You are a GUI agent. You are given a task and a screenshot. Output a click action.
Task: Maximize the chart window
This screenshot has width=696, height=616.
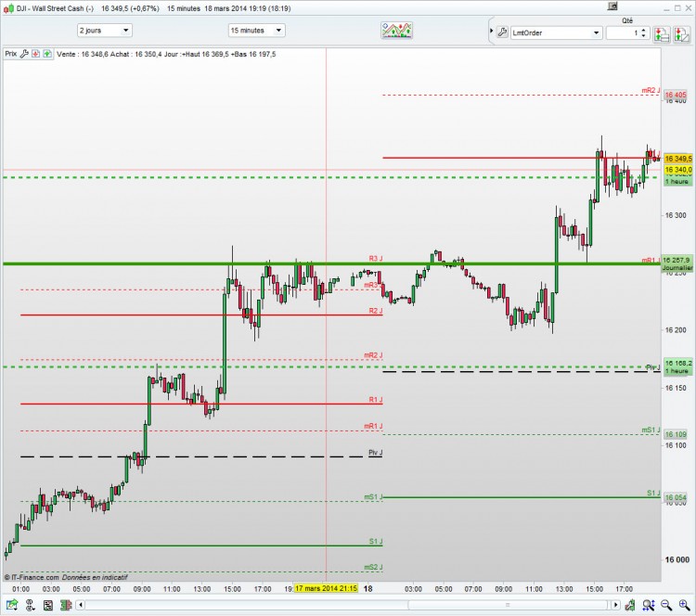677,8
